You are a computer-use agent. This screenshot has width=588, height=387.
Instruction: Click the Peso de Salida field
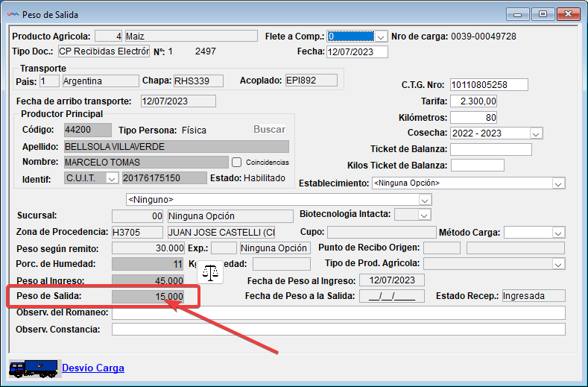tap(148, 297)
